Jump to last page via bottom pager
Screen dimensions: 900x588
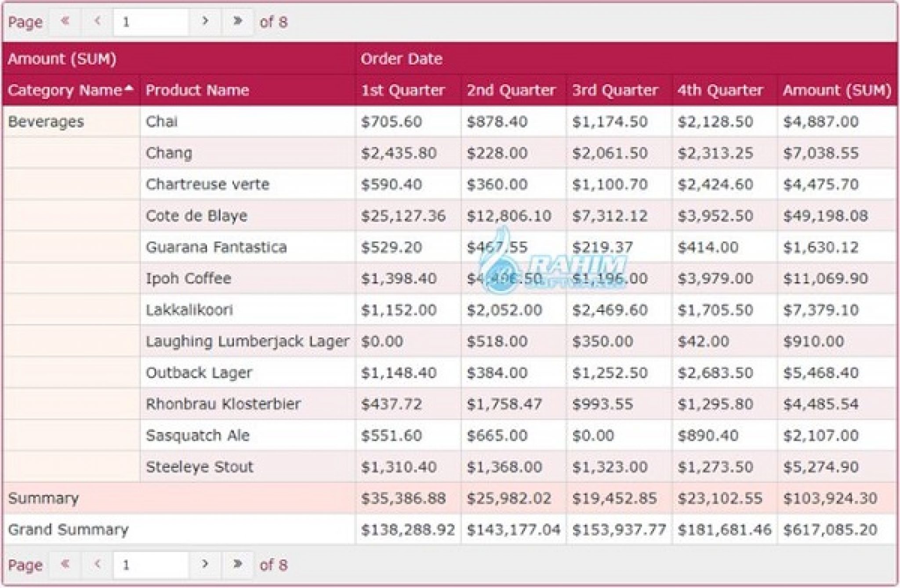point(237,564)
